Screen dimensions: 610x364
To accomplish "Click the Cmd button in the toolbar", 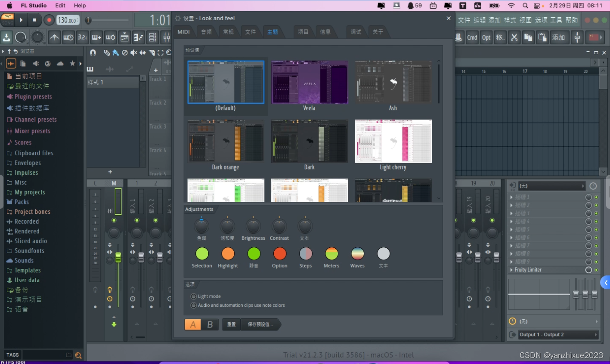I will point(472,37).
